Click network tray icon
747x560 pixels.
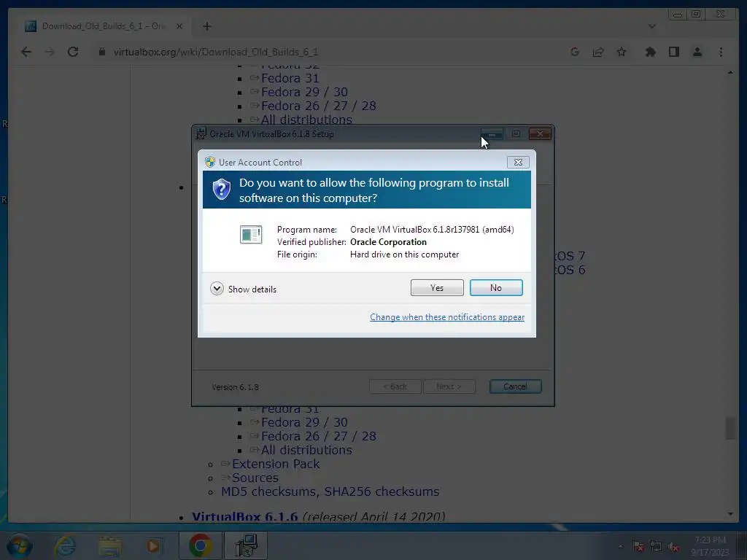pos(656,546)
